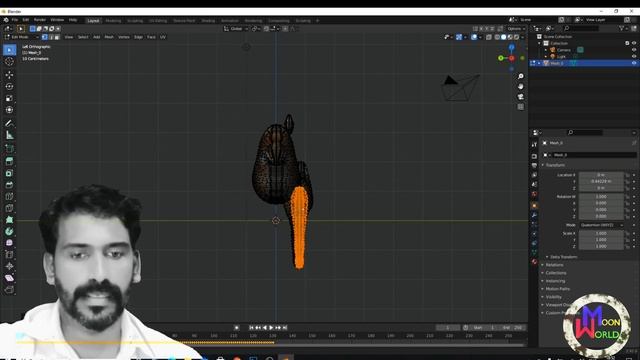This screenshot has width=640, height=360.
Task: Open the rotation Mode Quaternion dropdown
Action: 602,225
